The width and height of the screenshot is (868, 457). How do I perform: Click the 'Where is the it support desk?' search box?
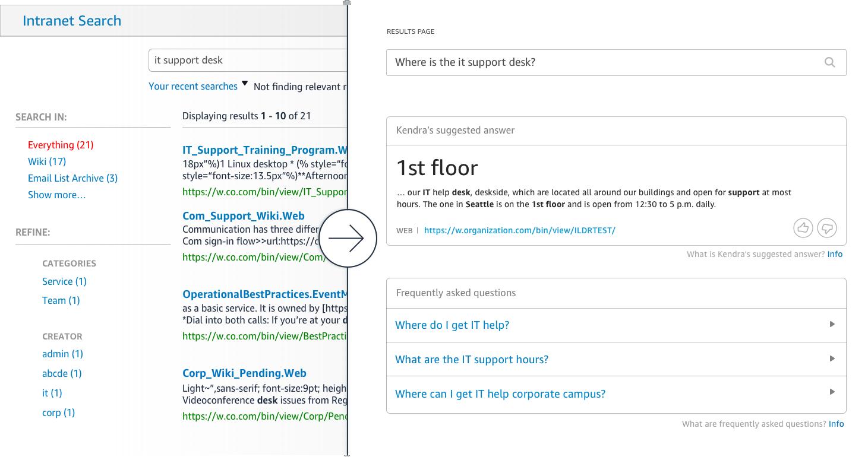(616, 62)
